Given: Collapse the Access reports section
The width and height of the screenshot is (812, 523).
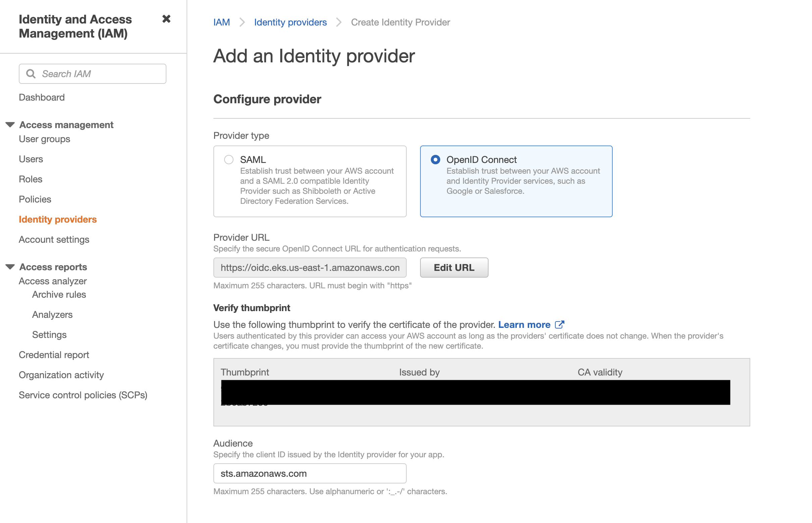Looking at the screenshot, I should coord(10,267).
